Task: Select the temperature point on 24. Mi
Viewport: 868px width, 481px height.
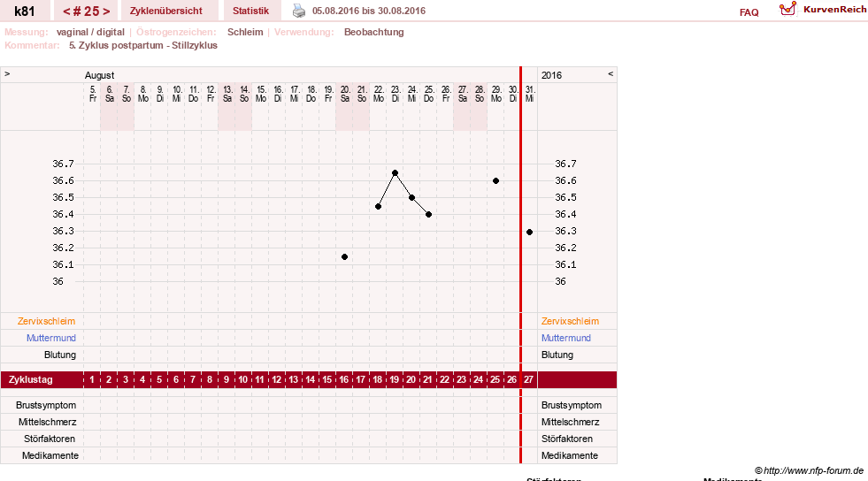Action: click(411, 197)
